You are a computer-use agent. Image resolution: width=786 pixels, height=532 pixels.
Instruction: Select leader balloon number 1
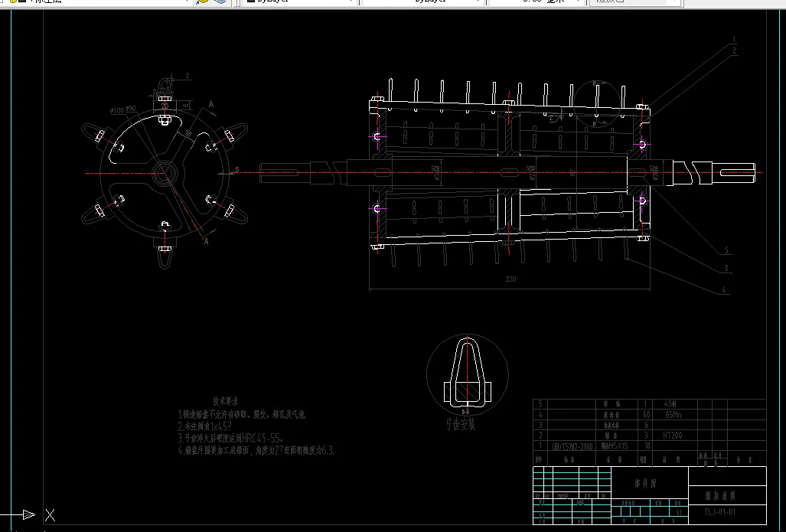pyautogui.click(x=735, y=39)
